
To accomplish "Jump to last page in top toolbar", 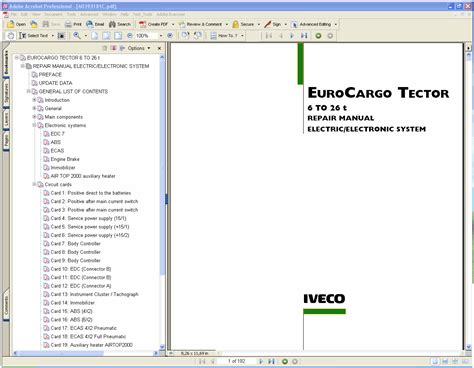I will (304, 36).
